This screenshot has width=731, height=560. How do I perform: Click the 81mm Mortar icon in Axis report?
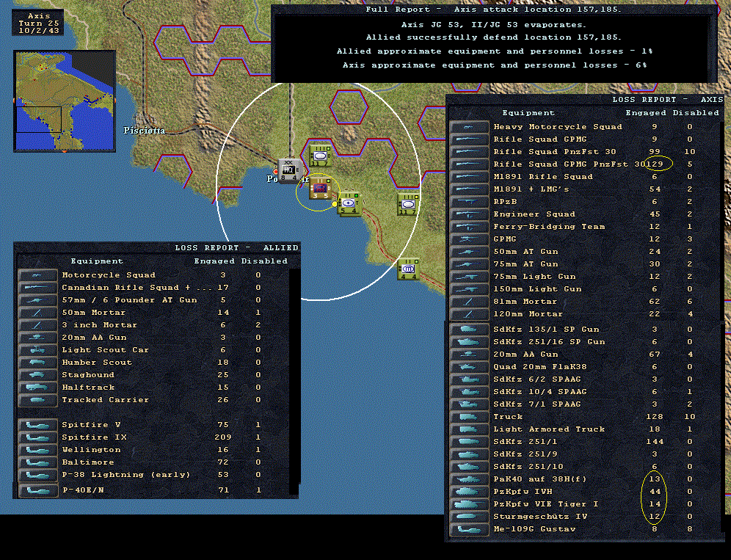pos(468,302)
